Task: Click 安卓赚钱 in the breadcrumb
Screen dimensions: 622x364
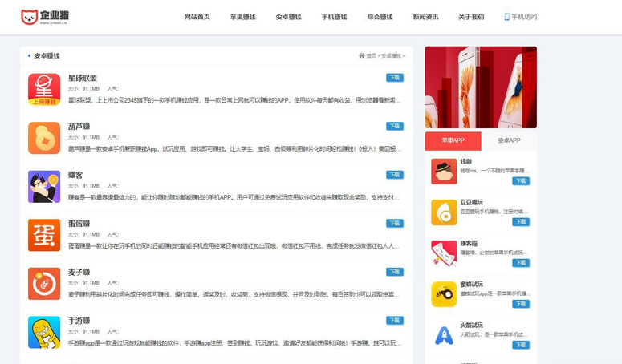Action: tap(391, 56)
